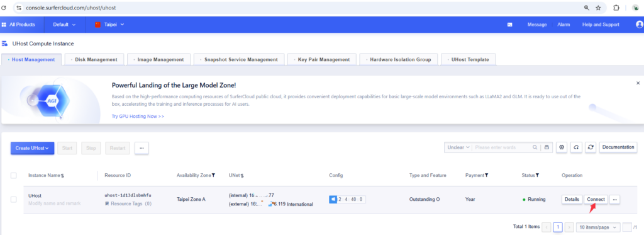Click resource ID uhost-1d13dlsbmhfu
This screenshot has width=644, height=235.
pos(128,195)
